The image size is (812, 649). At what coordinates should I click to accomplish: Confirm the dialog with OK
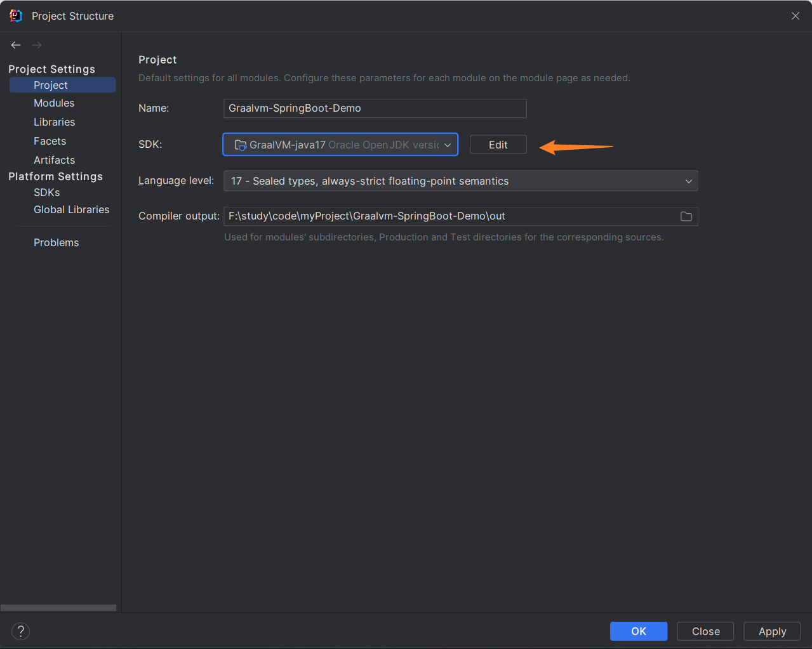pos(639,631)
